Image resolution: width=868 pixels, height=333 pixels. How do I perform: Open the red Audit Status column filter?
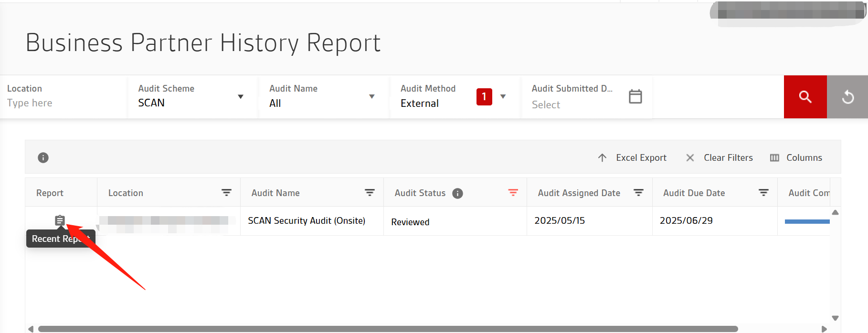coord(513,193)
